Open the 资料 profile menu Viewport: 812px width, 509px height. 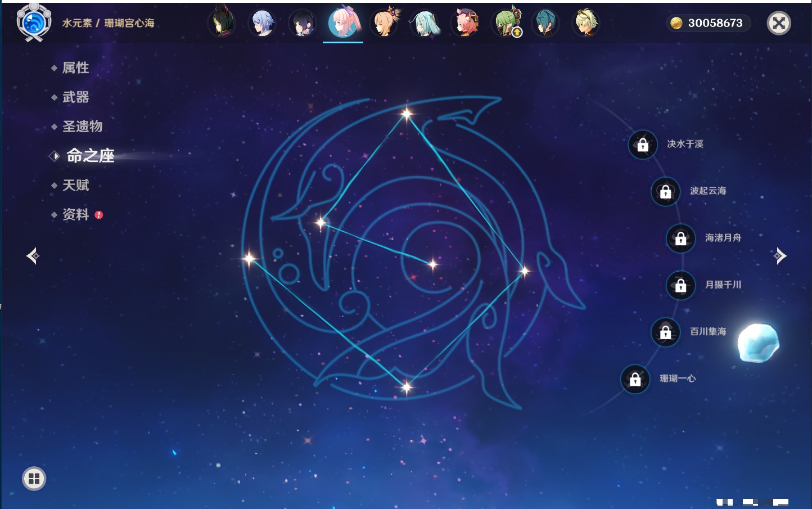pyautogui.click(x=75, y=214)
